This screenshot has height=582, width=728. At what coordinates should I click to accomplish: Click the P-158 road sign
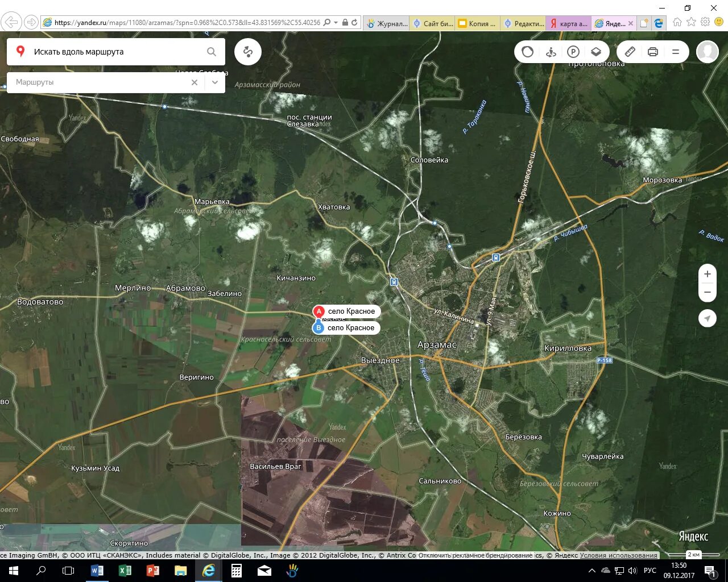(x=605, y=360)
